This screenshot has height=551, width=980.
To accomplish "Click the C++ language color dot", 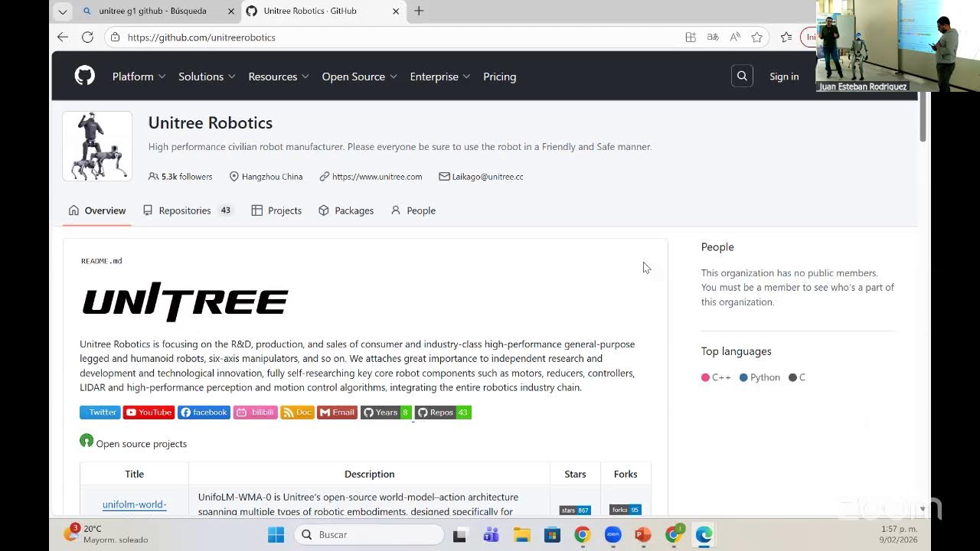I will [705, 377].
